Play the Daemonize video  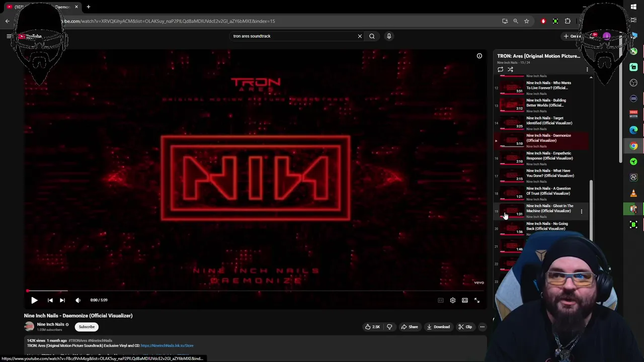[x=34, y=300]
